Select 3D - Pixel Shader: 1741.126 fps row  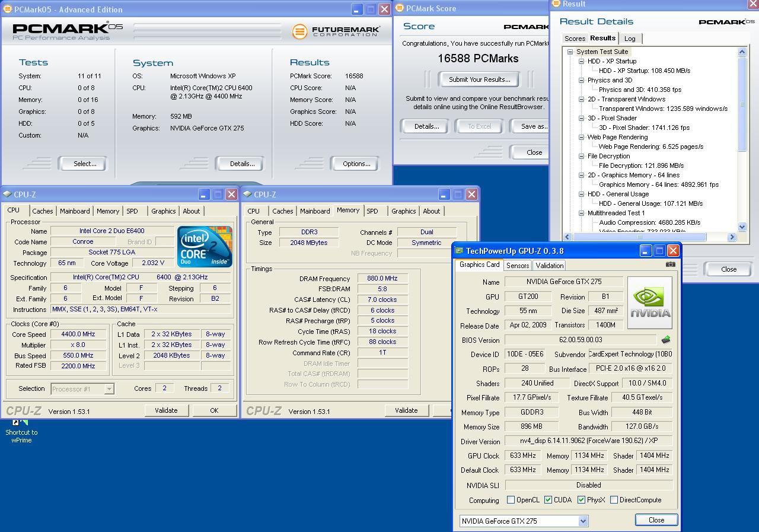coord(644,128)
